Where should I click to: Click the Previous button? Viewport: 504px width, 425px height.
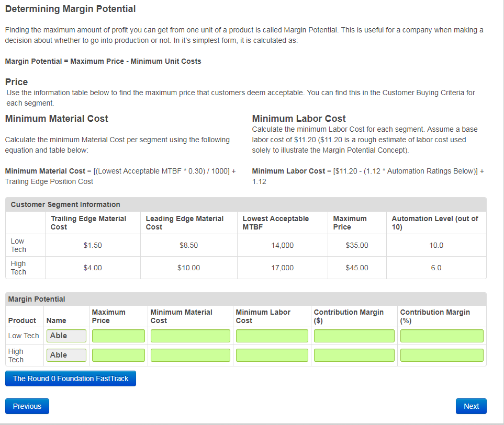[x=27, y=406]
